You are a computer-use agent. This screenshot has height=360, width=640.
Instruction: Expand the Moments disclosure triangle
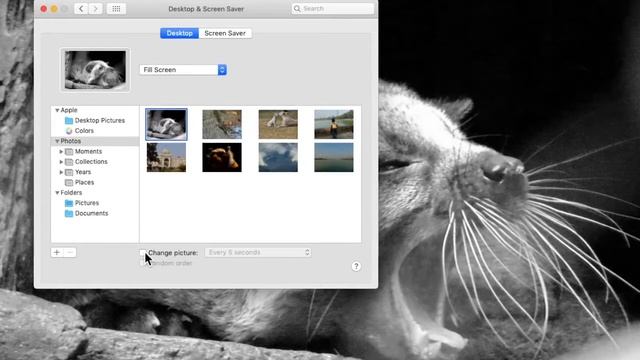click(x=61, y=151)
